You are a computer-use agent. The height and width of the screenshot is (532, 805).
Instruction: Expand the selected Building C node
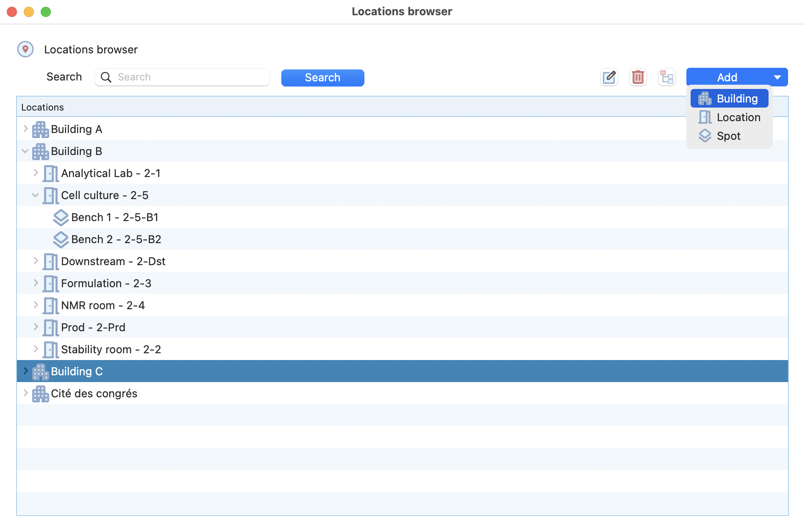tap(25, 371)
